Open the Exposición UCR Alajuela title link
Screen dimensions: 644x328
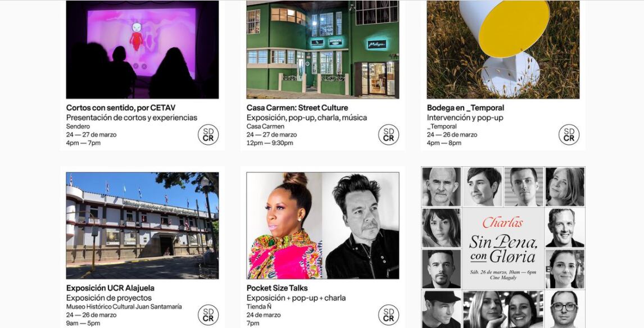(110, 288)
